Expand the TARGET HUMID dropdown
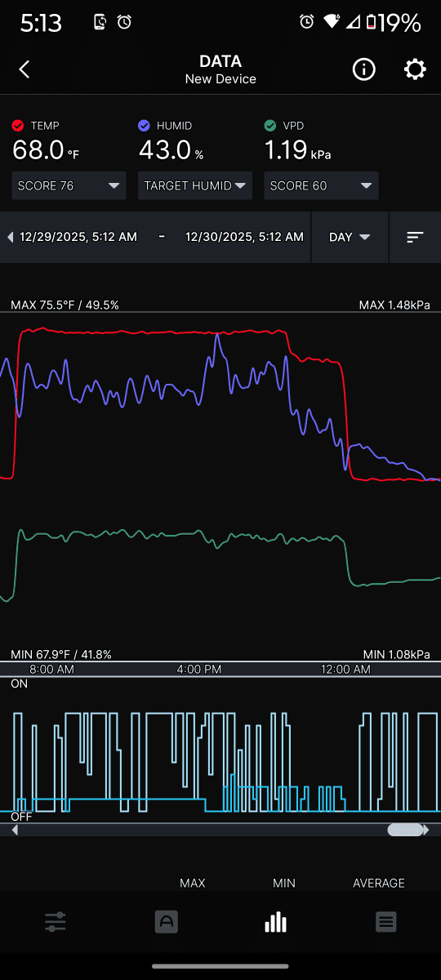Screen dimensions: 441x980 pyautogui.click(x=195, y=185)
